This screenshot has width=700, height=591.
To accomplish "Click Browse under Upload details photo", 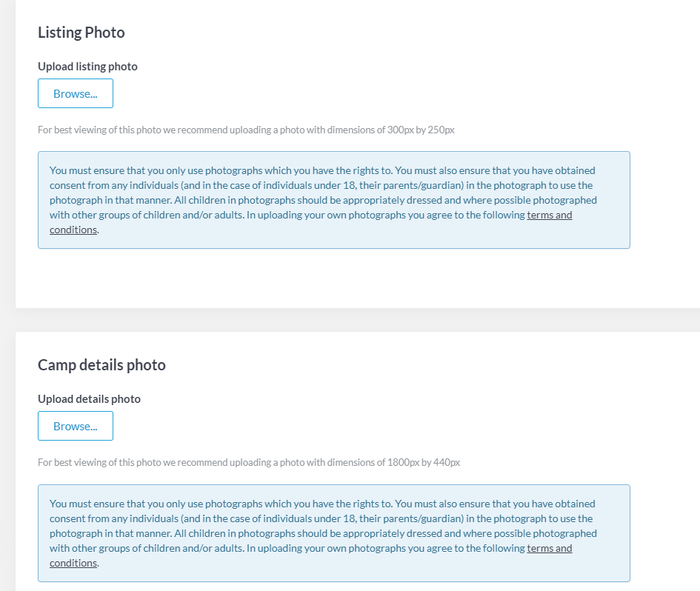I will [76, 426].
